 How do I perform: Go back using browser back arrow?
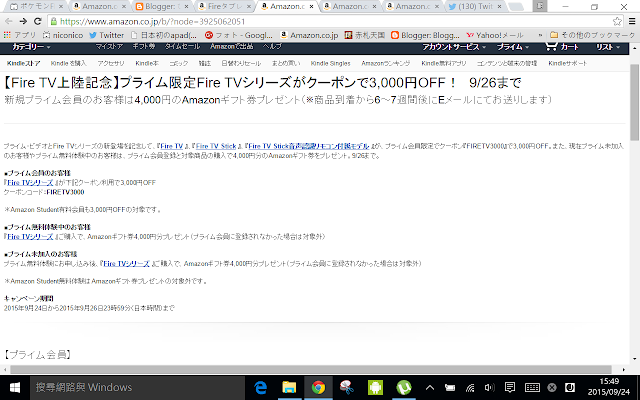pos(9,21)
